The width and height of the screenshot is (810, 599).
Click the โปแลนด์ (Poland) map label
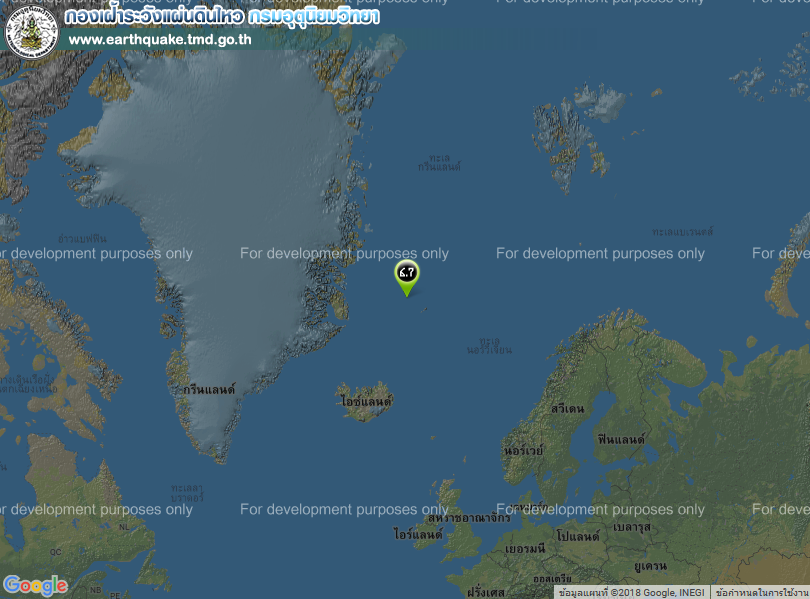(578, 536)
